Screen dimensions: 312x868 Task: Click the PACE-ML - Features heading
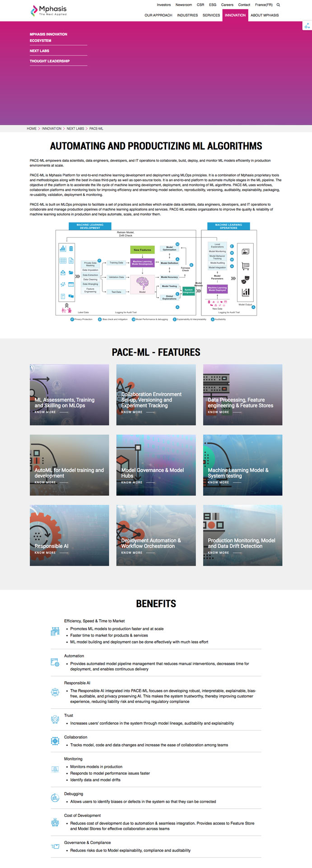156,352
